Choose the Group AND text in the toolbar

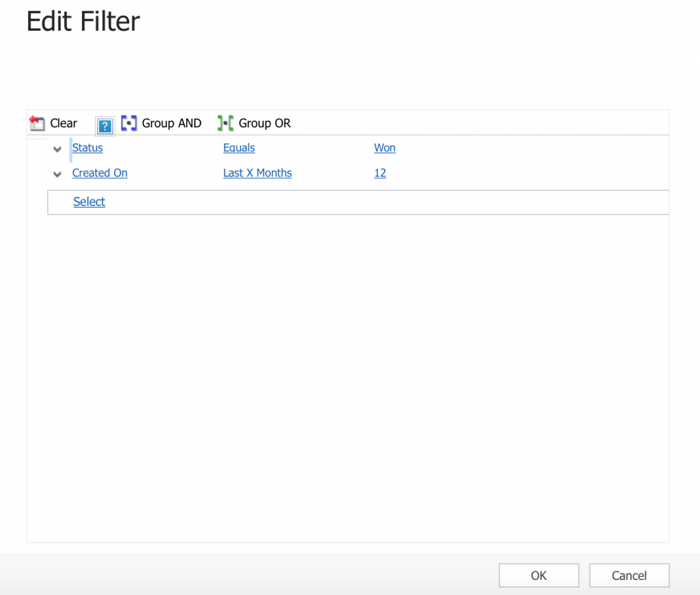172,123
